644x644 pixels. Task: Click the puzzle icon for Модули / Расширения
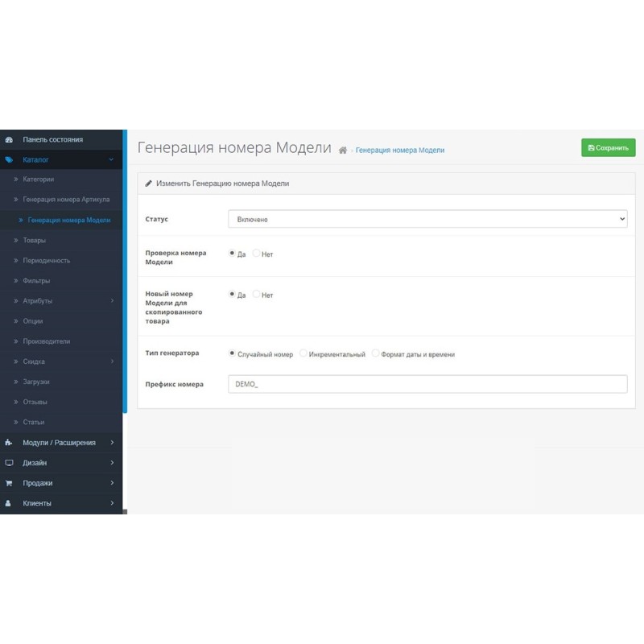(x=8, y=442)
